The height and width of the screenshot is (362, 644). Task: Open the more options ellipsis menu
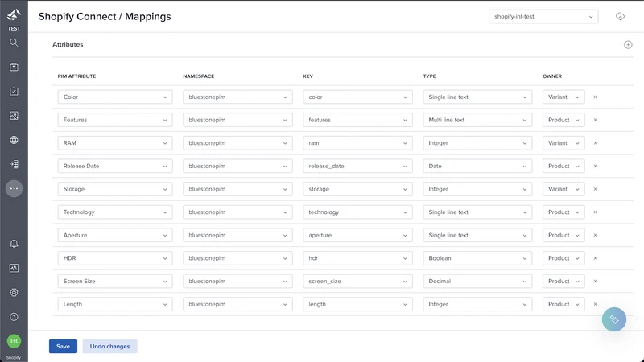[14, 189]
